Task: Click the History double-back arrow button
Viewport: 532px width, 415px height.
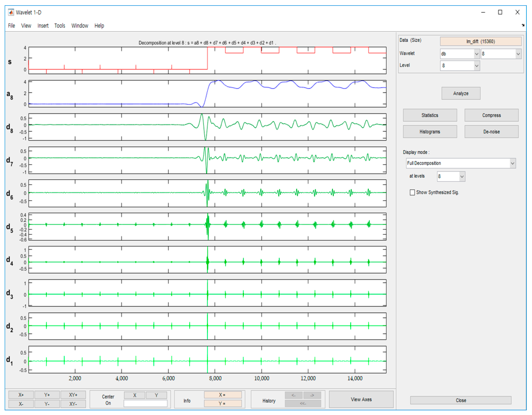Action: [303, 403]
